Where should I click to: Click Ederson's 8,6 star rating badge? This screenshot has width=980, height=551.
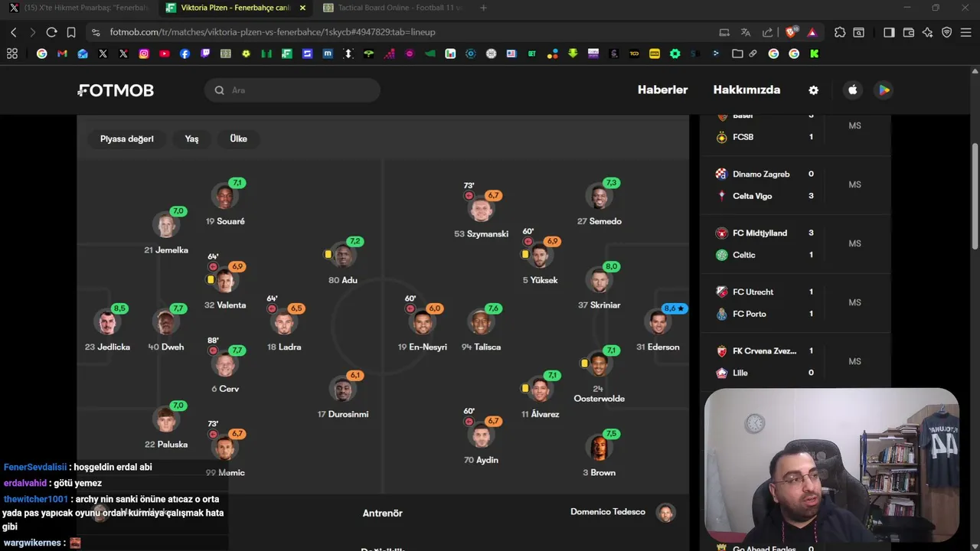(x=675, y=308)
